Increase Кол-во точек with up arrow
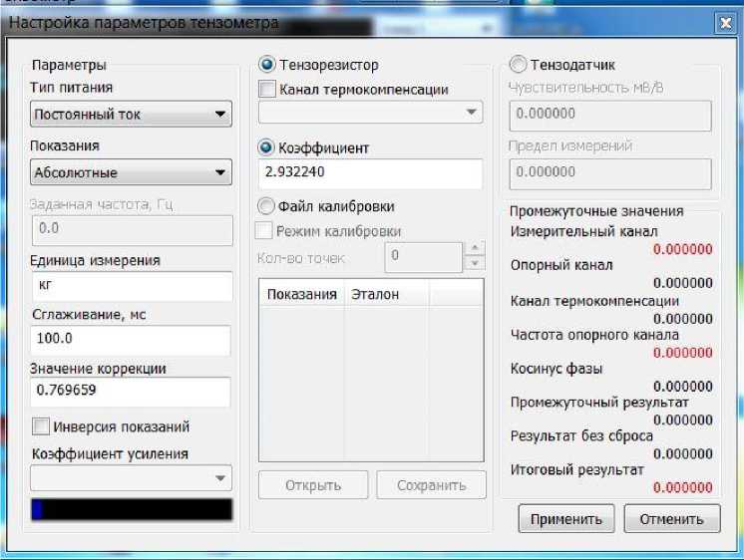 click(475, 248)
